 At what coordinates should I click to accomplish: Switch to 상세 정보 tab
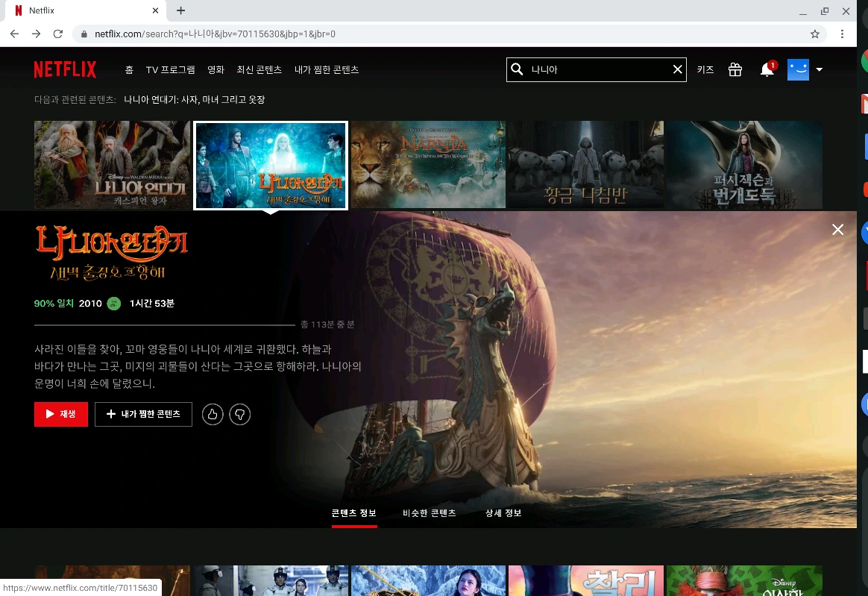point(503,513)
